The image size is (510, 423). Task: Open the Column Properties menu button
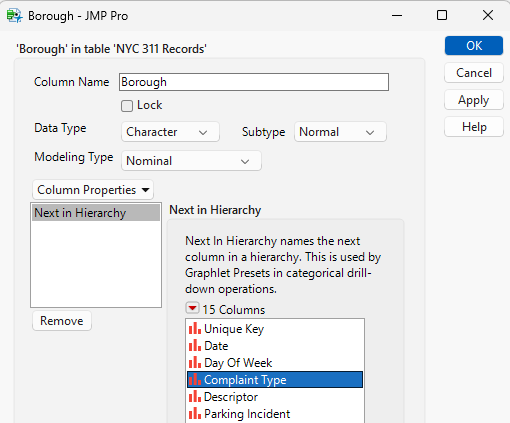93,190
